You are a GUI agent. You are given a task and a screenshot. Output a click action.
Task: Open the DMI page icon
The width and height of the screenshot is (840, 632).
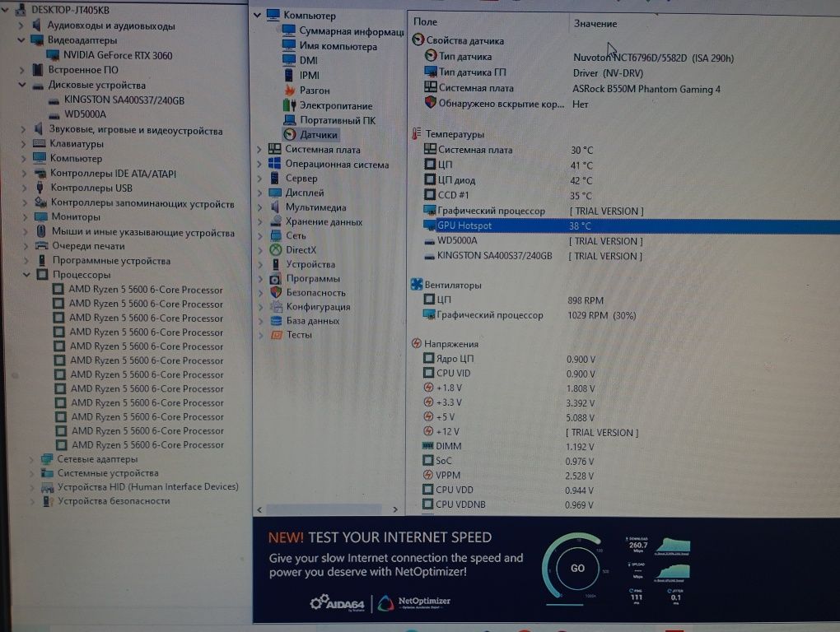[x=289, y=60]
